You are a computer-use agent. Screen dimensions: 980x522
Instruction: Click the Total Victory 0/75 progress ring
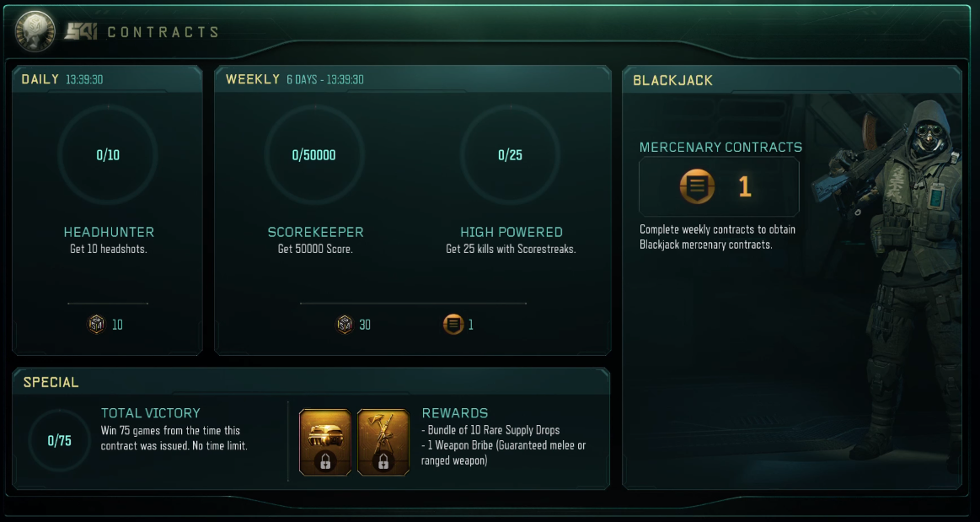click(x=59, y=441)
